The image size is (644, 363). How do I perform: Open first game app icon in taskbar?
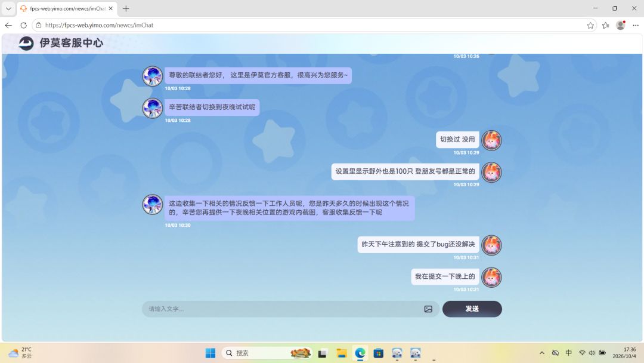[397, 353]
